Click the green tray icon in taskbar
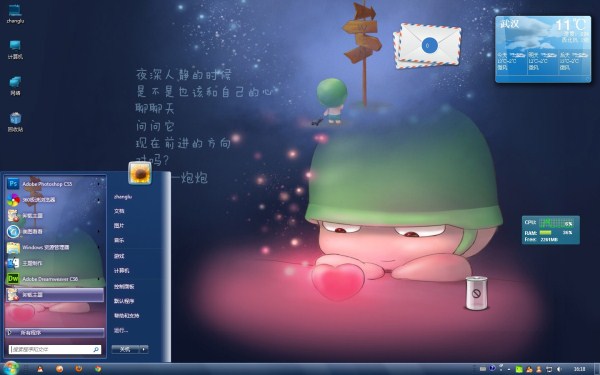The image size is (600, 375). tap(519, 369)
